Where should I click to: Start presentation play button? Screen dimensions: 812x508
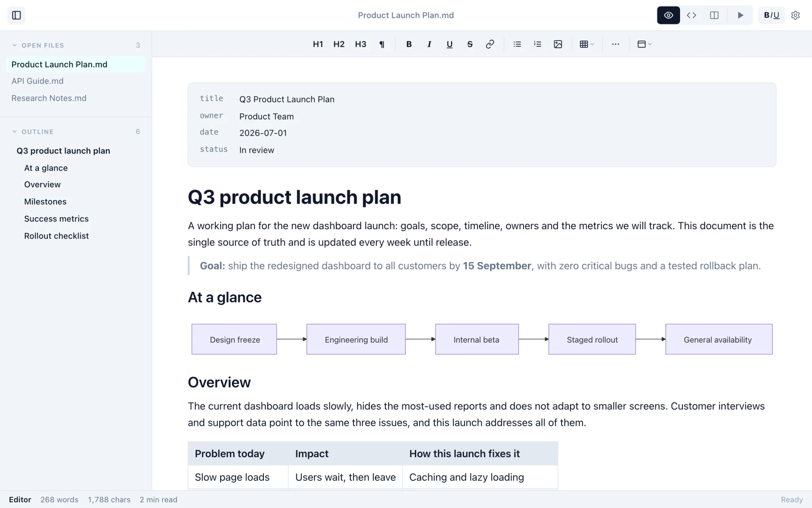point(740,15)
